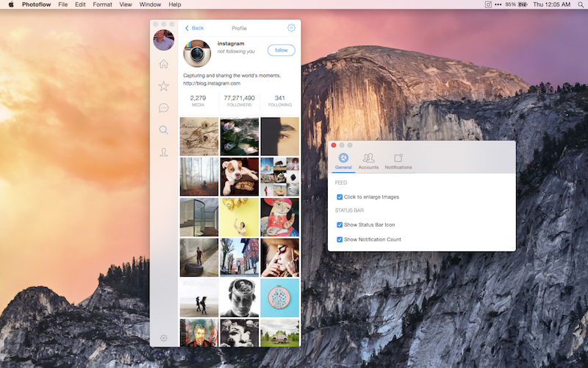The image size is (588, 368).
Task: Open the Help menu
Action: [x=175, y=4]
